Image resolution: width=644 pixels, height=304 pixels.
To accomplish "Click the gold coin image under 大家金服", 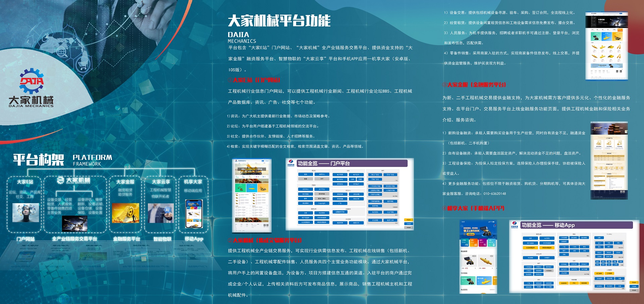I will tap(125, 213).
